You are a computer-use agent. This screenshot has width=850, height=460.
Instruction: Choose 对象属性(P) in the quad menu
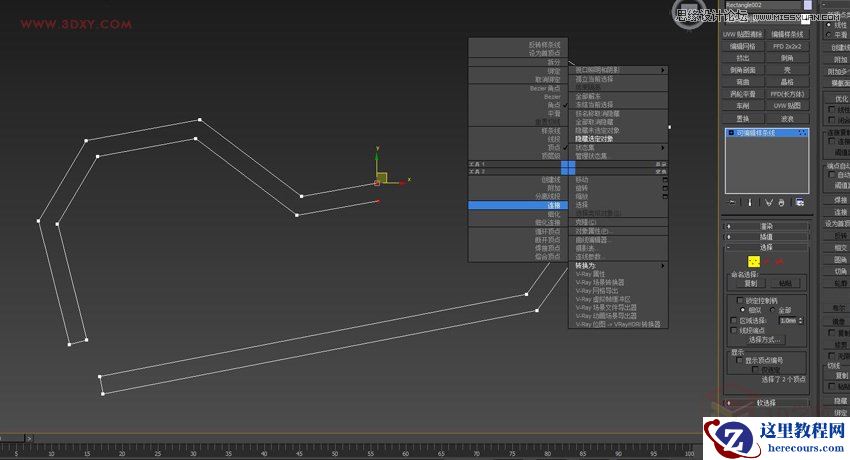(594, 231)
